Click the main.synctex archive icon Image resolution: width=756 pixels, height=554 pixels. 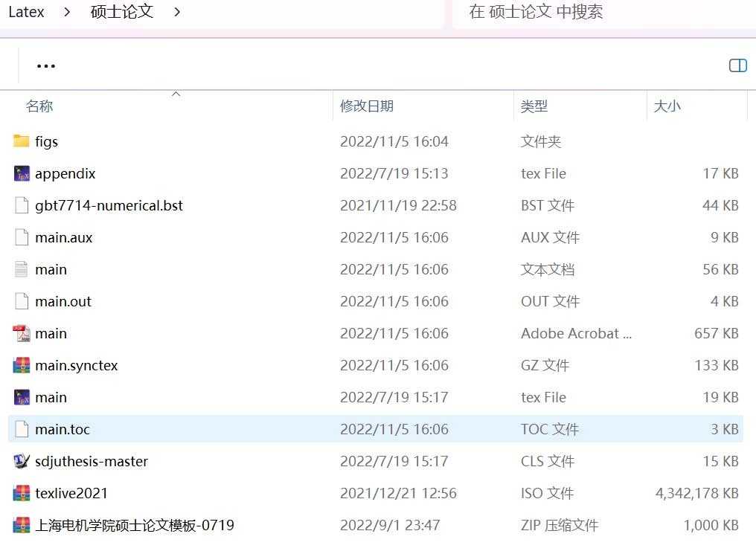tap(22, 365)
